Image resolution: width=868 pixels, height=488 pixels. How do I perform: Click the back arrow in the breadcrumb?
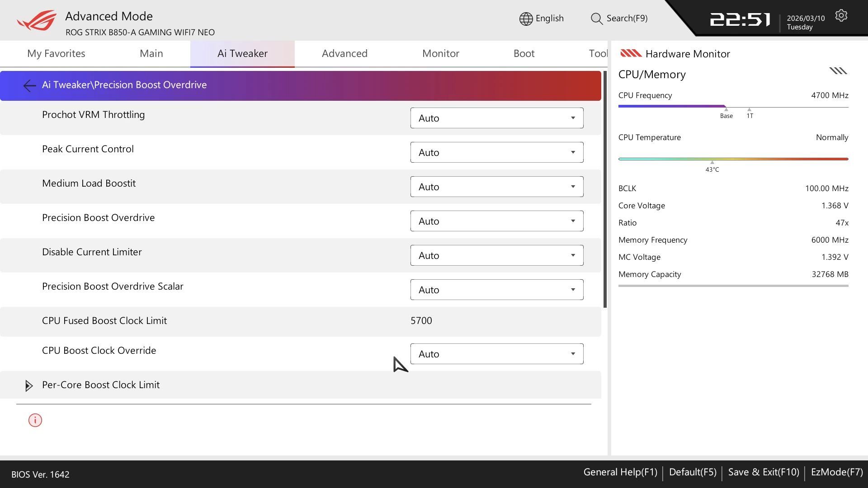pyautogui.click(x=29, y=85)
